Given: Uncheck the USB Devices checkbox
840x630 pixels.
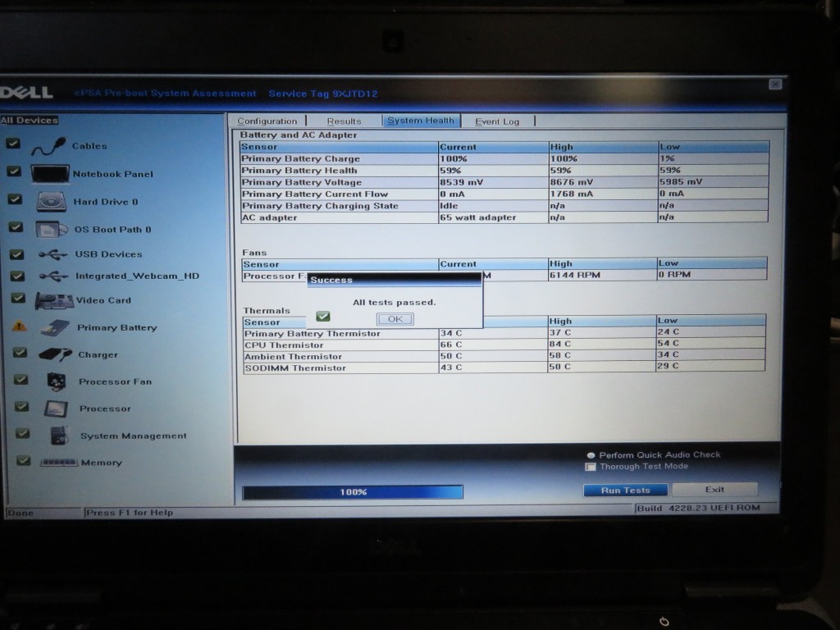Looking at the screenshot, I should point(17,254).
